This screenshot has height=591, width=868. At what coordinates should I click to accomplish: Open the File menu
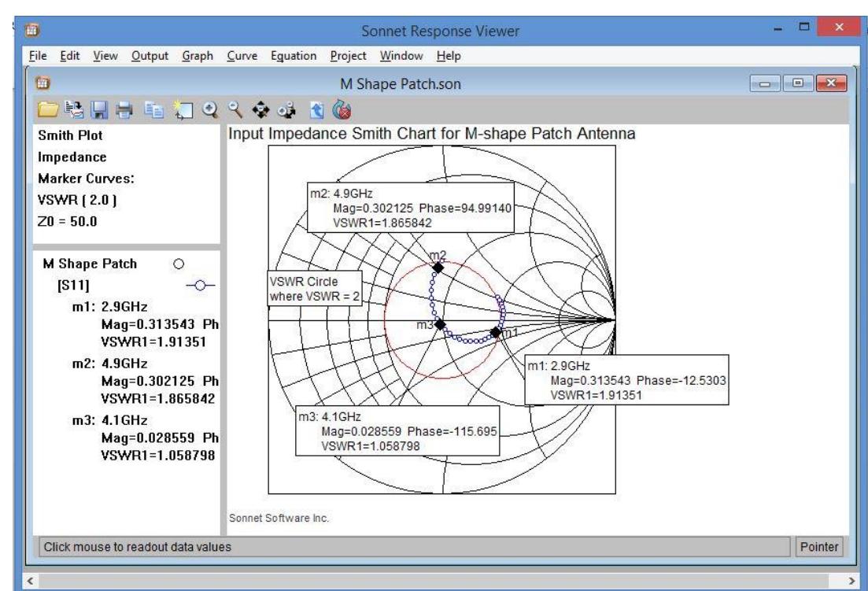(38, 56)
